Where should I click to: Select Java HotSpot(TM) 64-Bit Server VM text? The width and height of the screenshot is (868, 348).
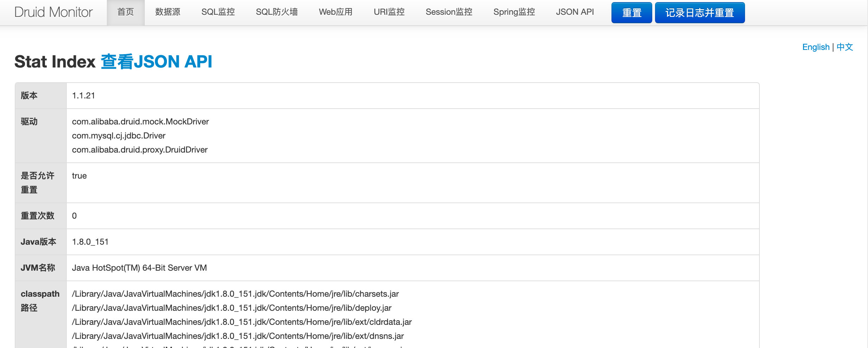pyautogui.click(x=140, y=268)
